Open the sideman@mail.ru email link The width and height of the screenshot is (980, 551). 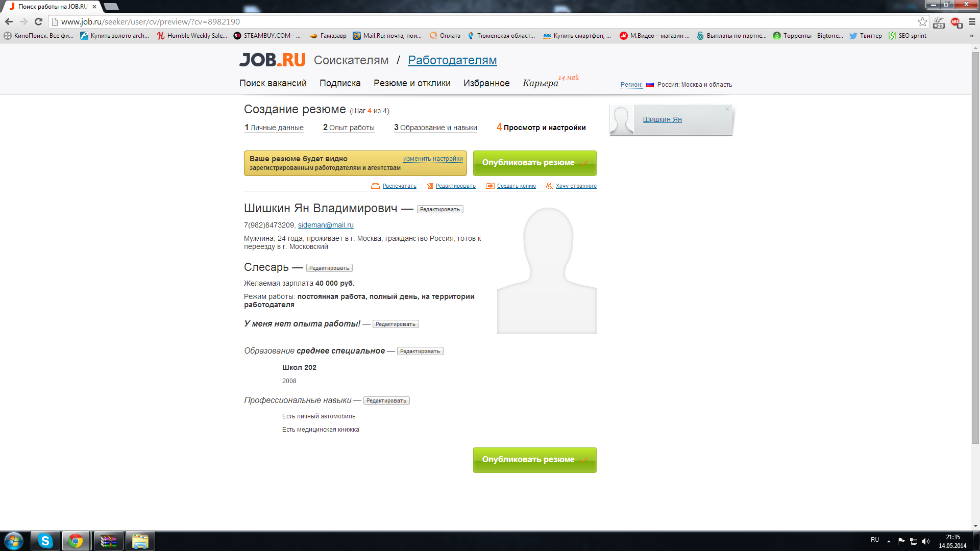click(x=326, y=225)
